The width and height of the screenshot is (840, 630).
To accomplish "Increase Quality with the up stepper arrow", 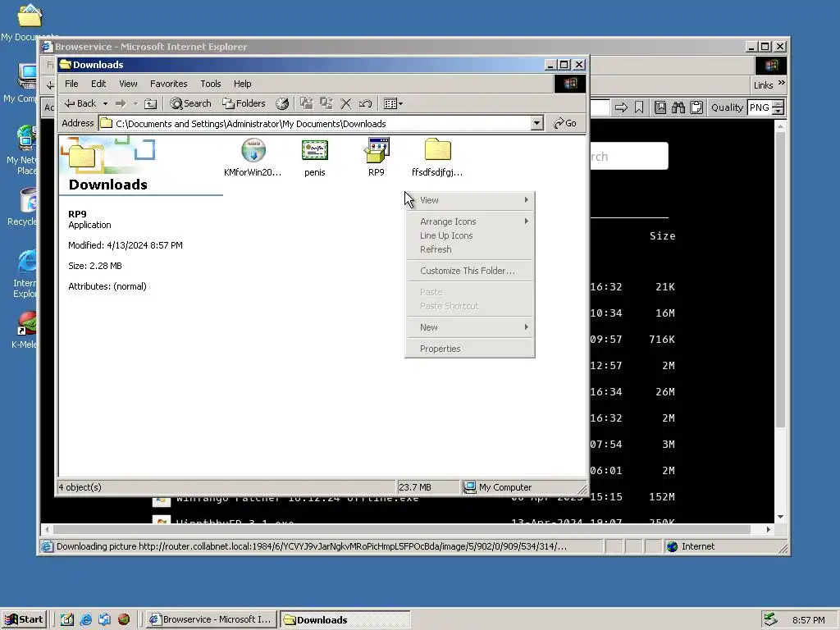I will 778,104.
